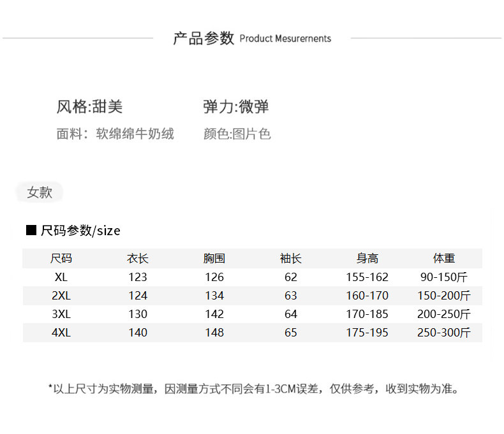This screenshot has width=504, height=434.
Task: Click bust value 148
Action: pos(214,333)
